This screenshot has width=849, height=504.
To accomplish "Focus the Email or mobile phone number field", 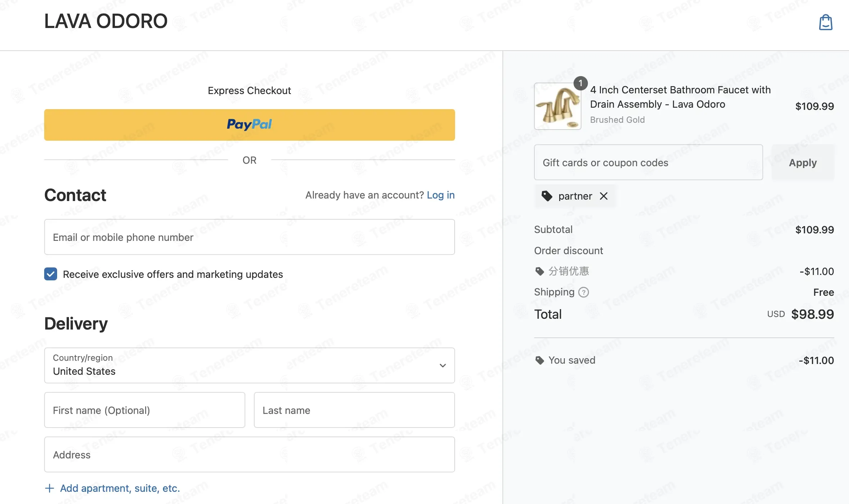I will 250,237.
